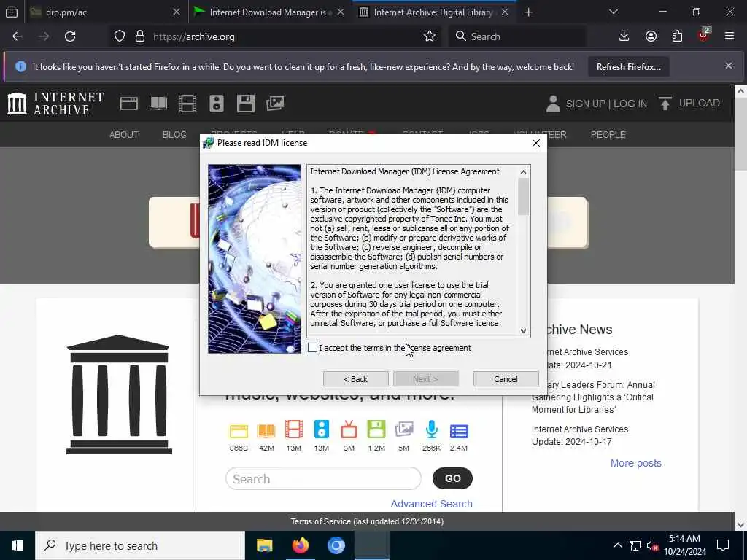Viewport: 747px width, 560px height.
Task: Click the site padlock icon
Action: tap(139, 36)
